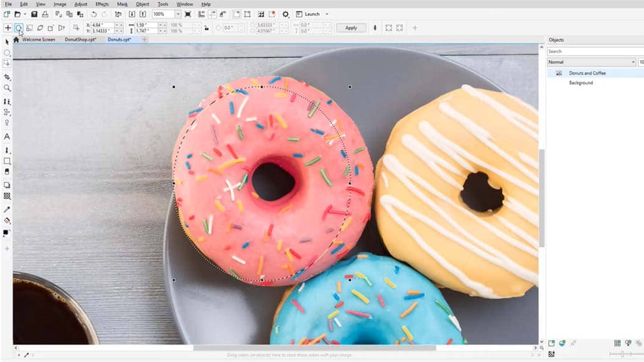Select the Ellipse Mask tool in toolbox
This screenshot has height=362, width=644.
click(7, 53)
